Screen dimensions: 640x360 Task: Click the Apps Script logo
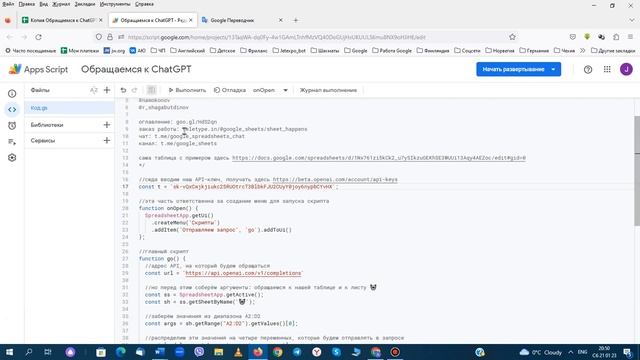[x=38, y=69]
